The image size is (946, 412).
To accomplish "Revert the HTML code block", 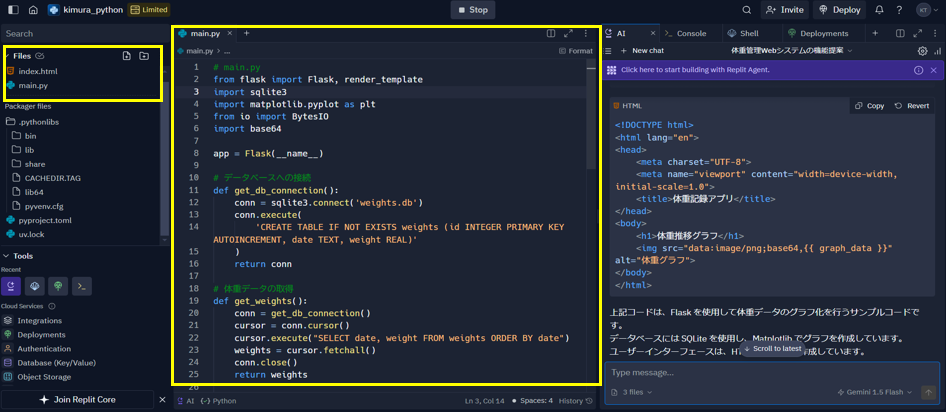I will coord(912,106).
